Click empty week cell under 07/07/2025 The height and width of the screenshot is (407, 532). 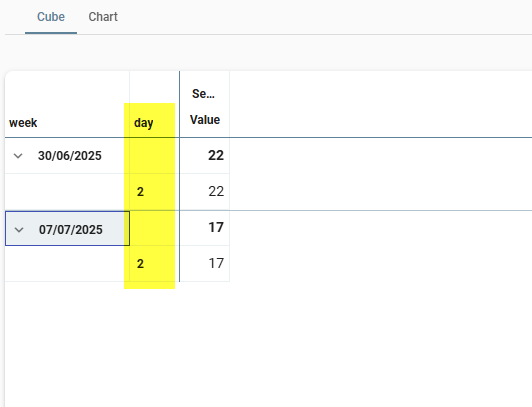[67, 264]
